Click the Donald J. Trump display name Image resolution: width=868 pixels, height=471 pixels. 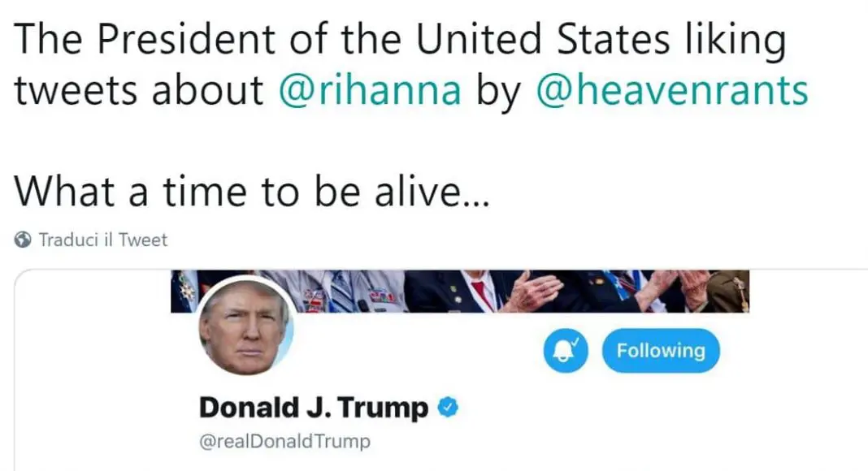click(314, 407)
